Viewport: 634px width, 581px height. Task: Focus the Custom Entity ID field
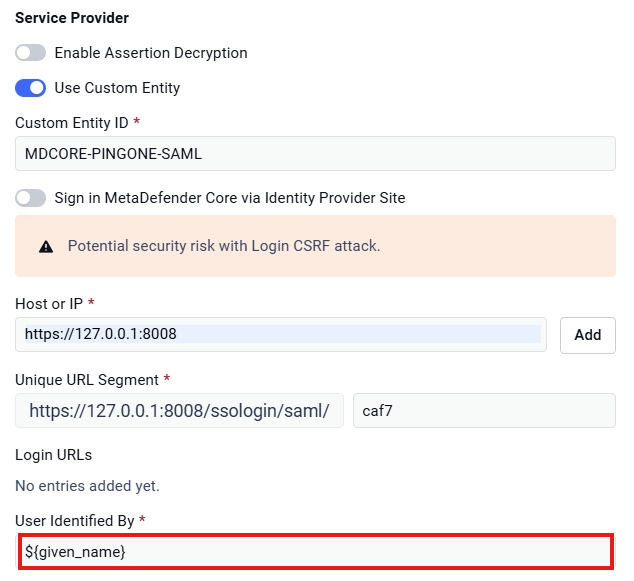click(315, 154)
